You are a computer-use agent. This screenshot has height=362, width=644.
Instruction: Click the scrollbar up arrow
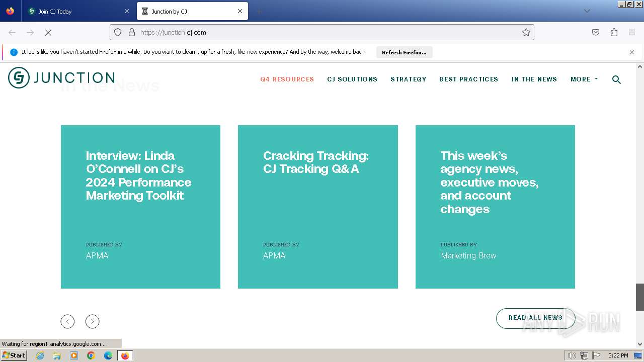[640, 66]
